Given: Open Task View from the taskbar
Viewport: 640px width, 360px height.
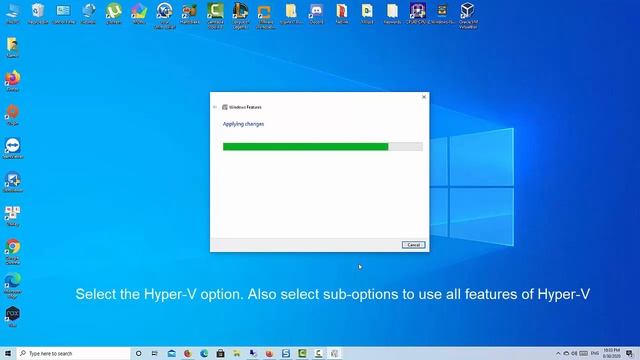Looking at the screenshot, I should pyautogui.click(x=155, y=353).
